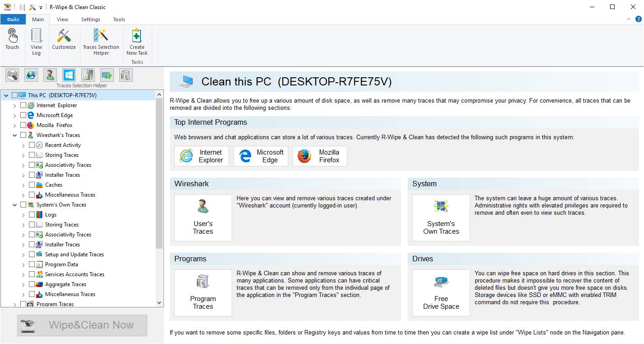Switch to the Tools ribbon tab
Viewport: 644px width, 344px height.
[x=119, y=19]
